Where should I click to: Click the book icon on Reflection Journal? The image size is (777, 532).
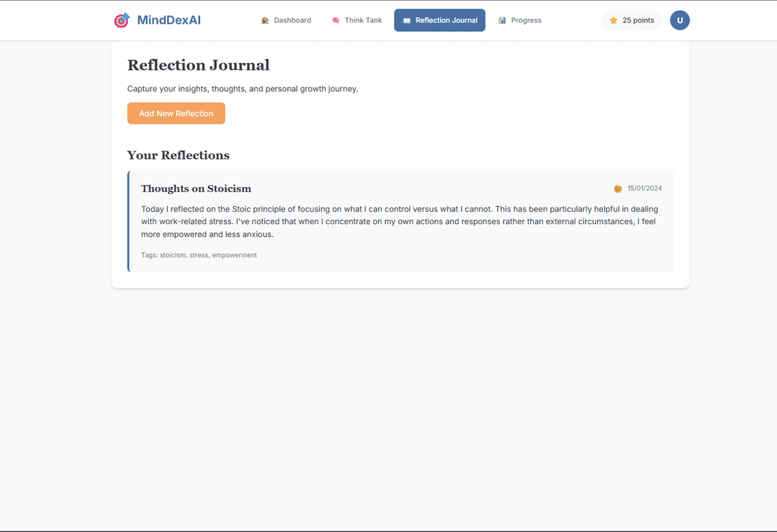[x=407, y=20]
